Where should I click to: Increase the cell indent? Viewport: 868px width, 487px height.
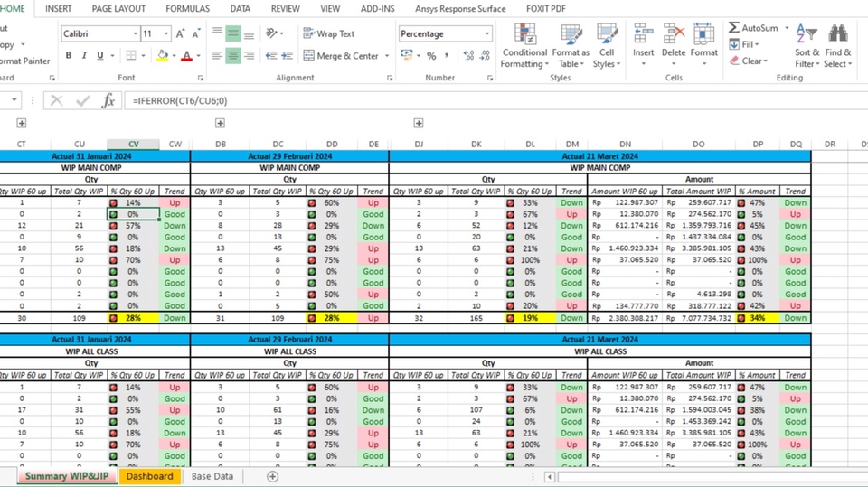(287, 55)
